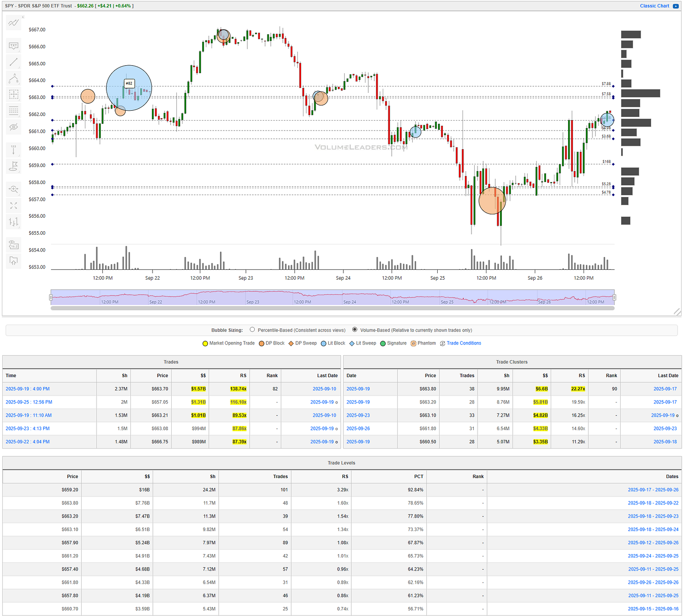Select Percentile-Based bubble sizing radio
Image resolution: width=683 pixels, height=616 pixels.
tap(252, 330)
